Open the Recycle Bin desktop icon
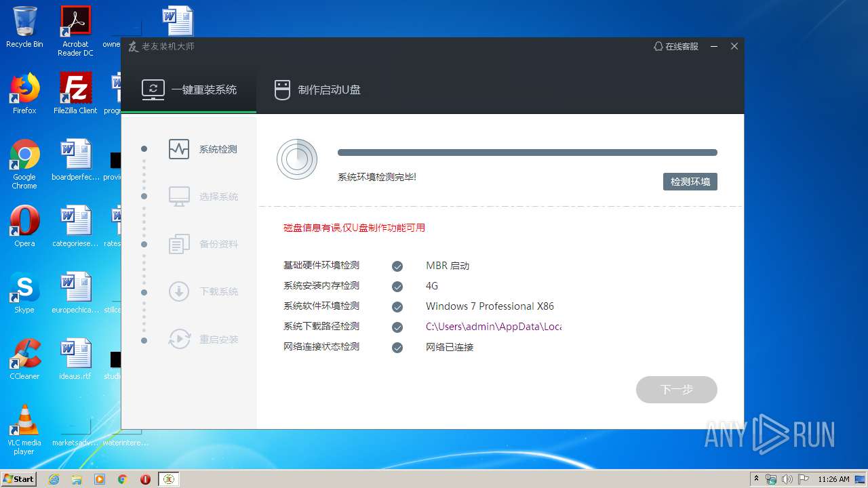The width and height of the screenshot is (868, 488). pyautogui.click(x=24, y=27)
